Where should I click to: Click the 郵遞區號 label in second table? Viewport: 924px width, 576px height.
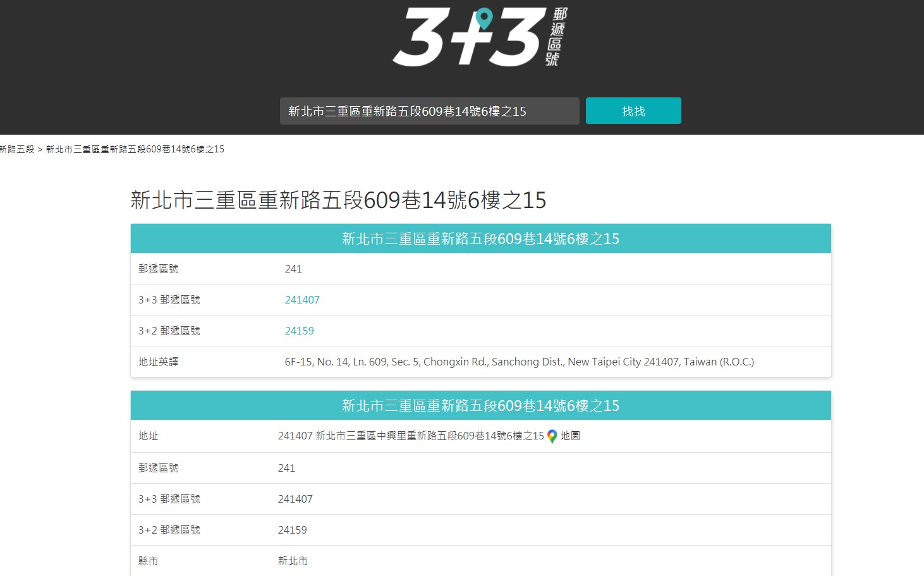click(x=159, y=468)
